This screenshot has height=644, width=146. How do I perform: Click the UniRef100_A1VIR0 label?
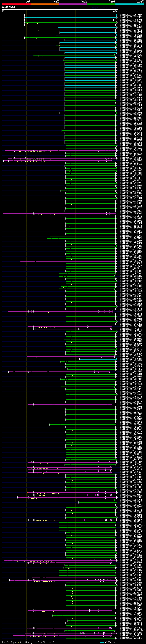[131, 595]
